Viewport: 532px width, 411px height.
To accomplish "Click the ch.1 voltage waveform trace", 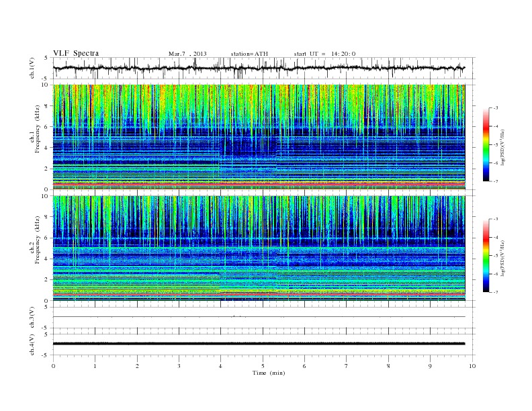I will click(259, 68).
